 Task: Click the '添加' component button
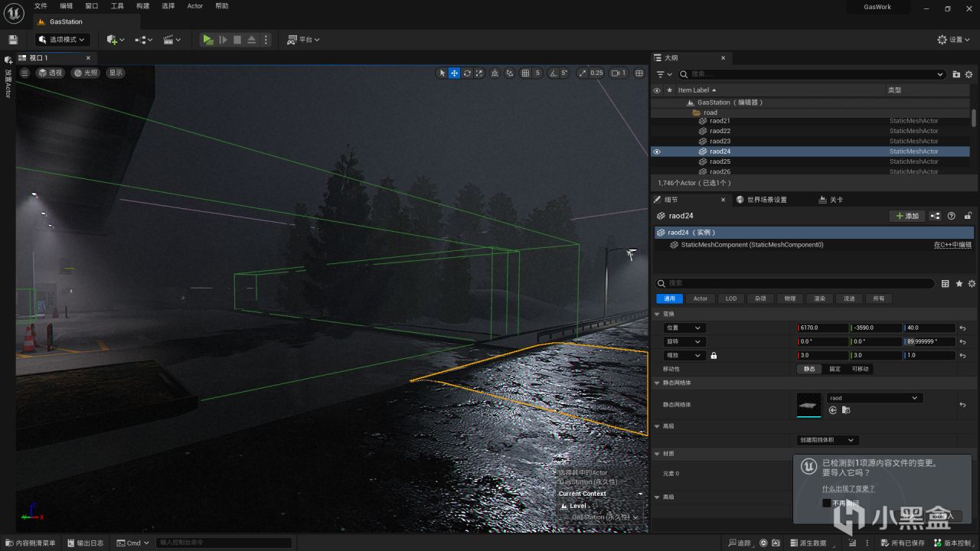[906, 216]
